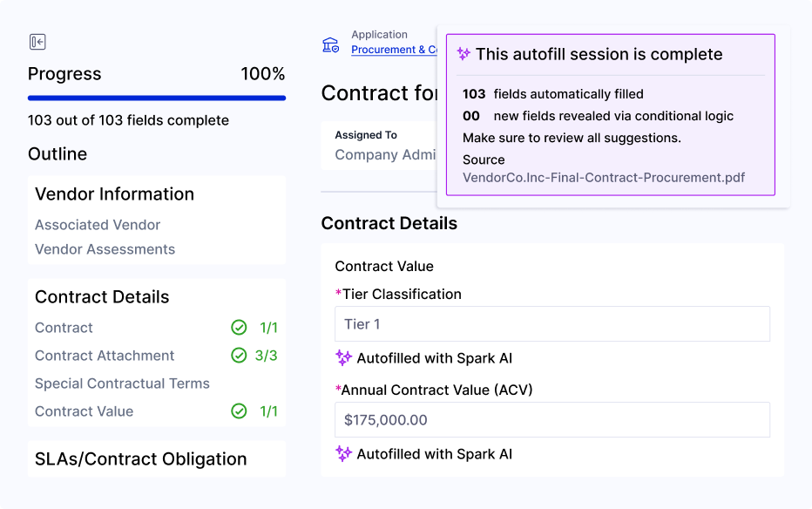Click the blue 100% progress bar

click(x=157, y=98)
